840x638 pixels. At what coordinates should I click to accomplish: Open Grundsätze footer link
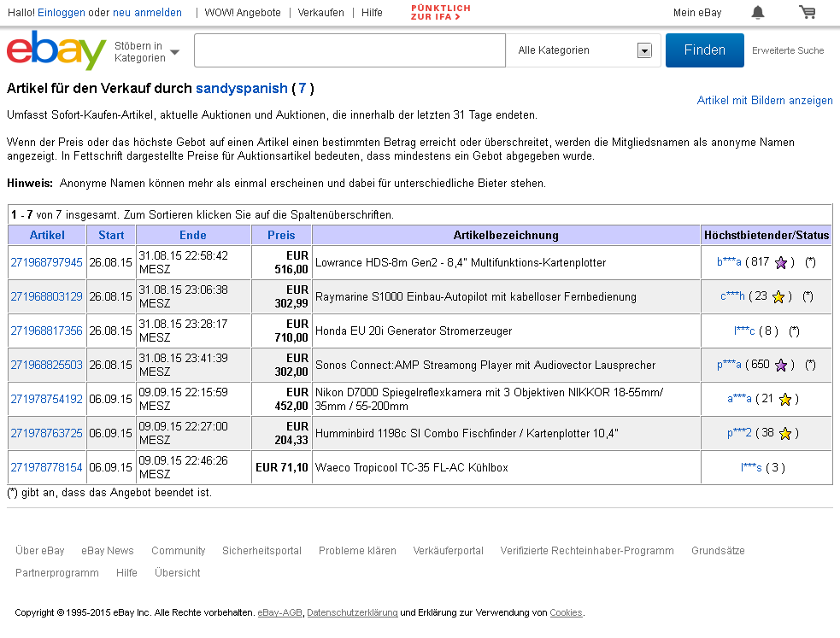[718, 551]
